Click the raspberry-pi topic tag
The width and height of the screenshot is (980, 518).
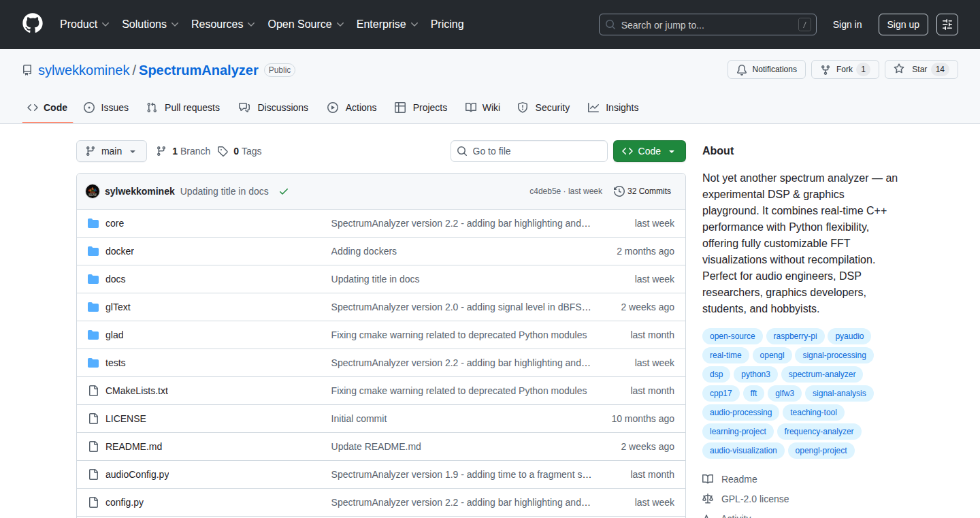tap(795, 336)
